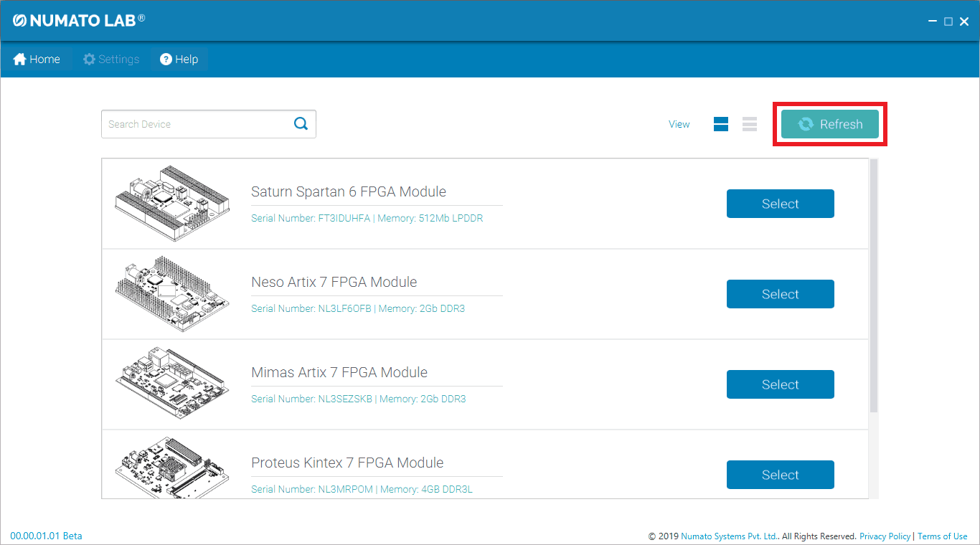Switch to the tile view icon
This screenshot has width=980, height=545.
[x=721, y=124]
